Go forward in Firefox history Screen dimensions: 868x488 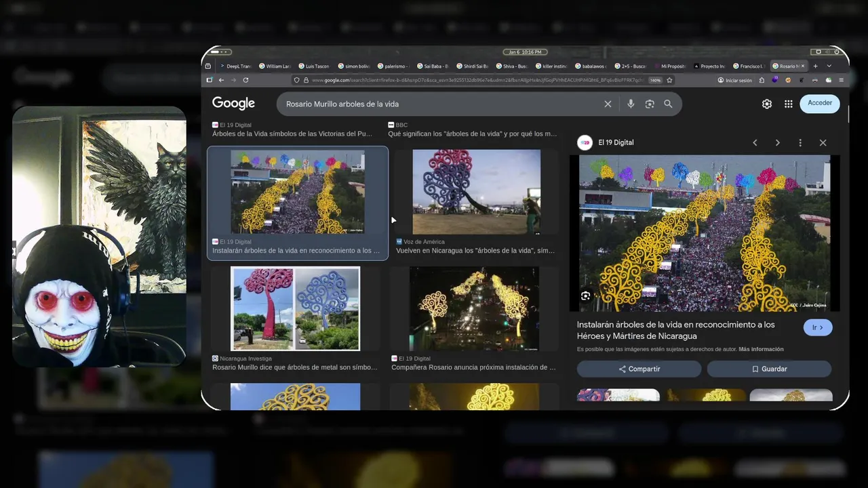tap(233, 80)
